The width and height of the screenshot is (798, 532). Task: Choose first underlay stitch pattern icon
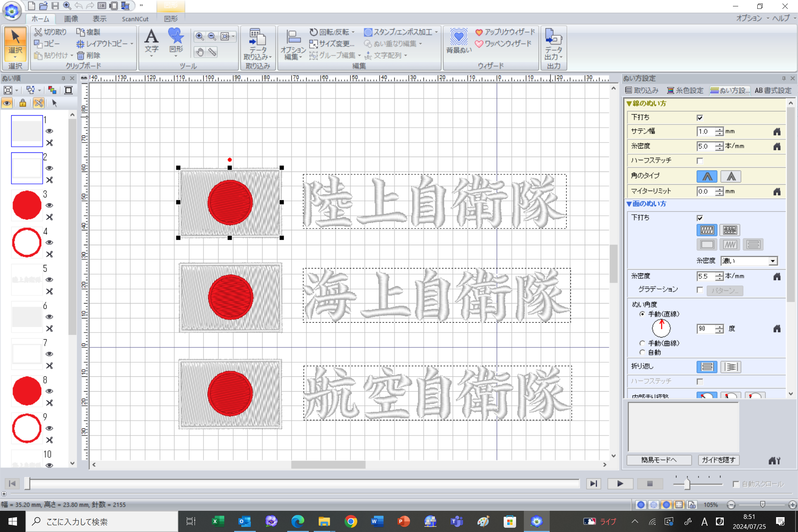(707, 230)
